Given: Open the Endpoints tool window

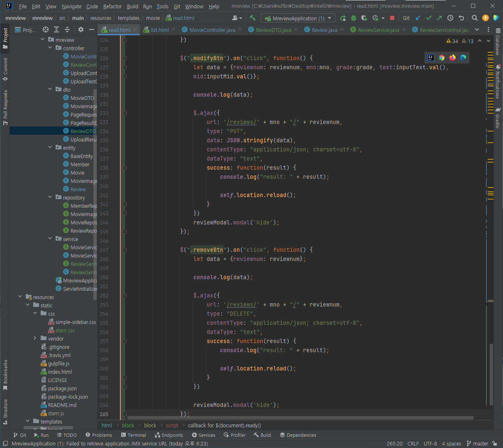Looking at the screenshot, I should 168,435.
